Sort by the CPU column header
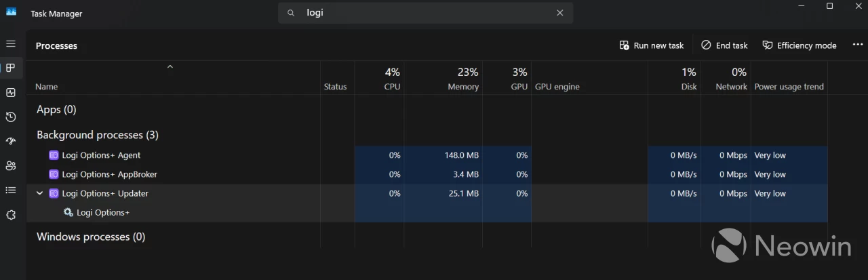This screenshot has height=280, width=868. pos(392,87)
